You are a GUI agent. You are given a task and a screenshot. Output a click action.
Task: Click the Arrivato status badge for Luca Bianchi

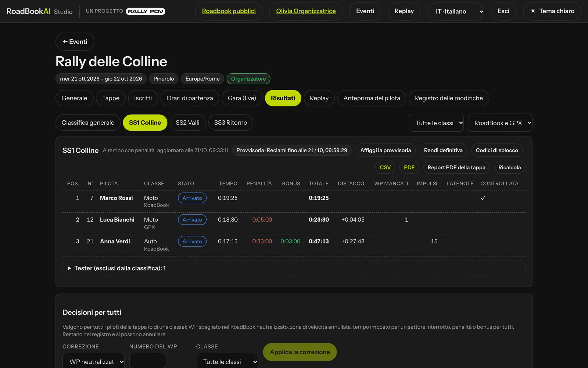point(192,220)
